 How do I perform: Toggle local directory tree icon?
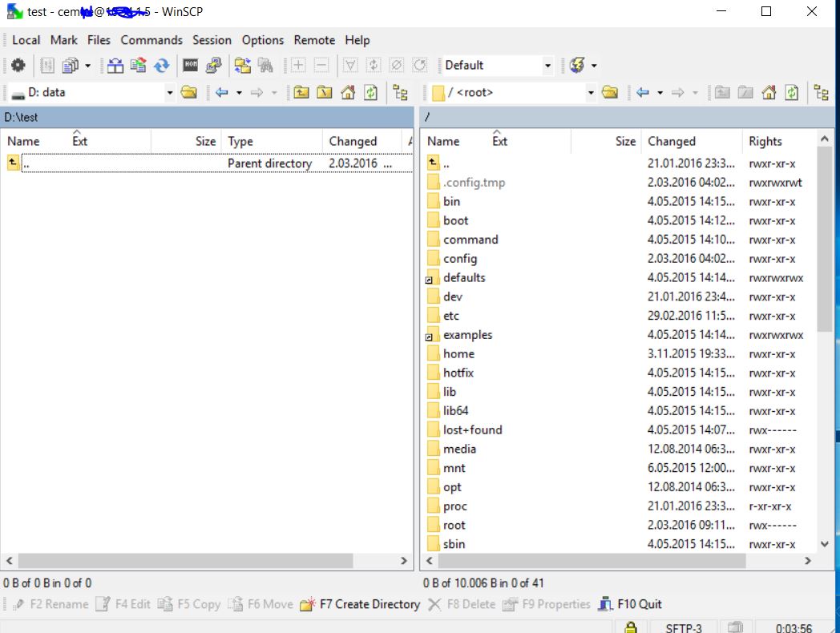pyautogui.click(x=400, y=93)
